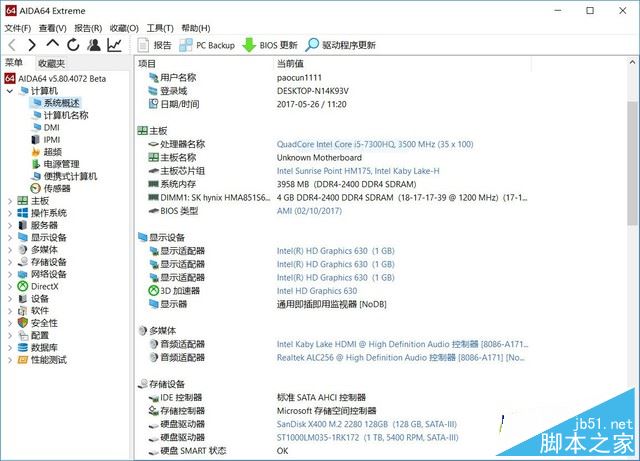Screen dimensions: 640x461
Task: Select the 配置 tree icon
Action: tap(23, 335)
